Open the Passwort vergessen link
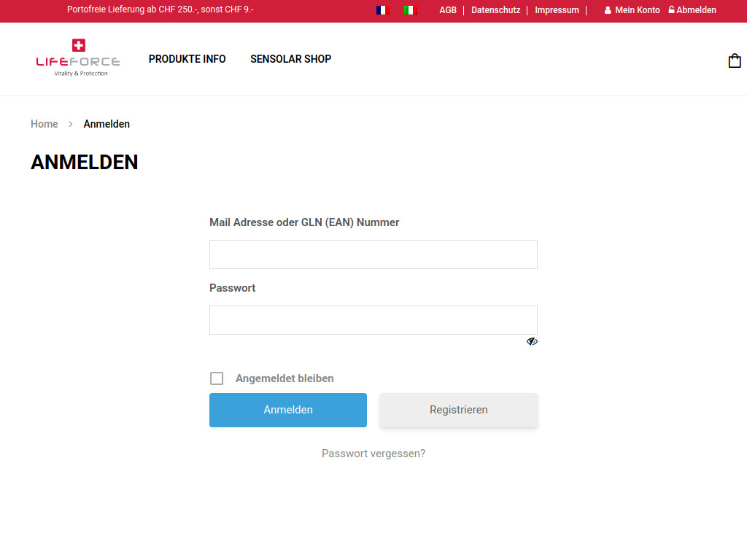747x560 pixels. 373,453
